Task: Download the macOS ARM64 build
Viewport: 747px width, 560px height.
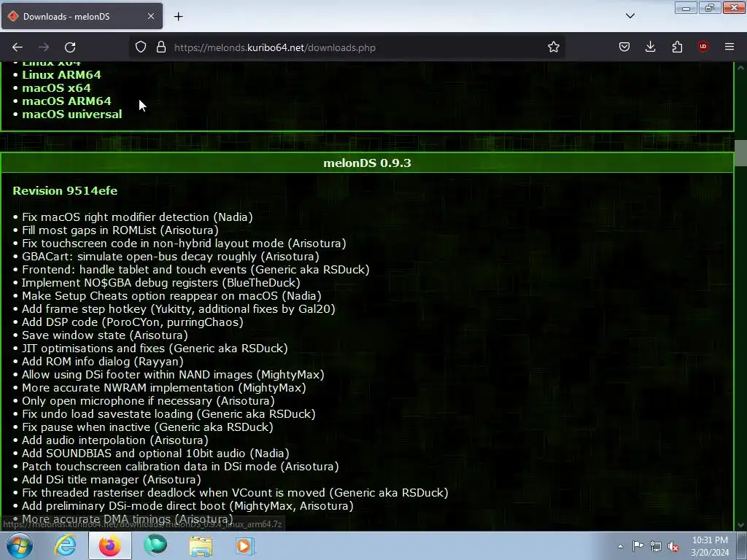Action: [66, 101]
